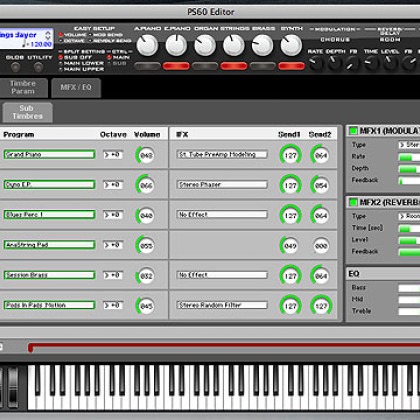Viewport: 420px width, 420px height.
Task: Open the St. Tube PreAmp Modeling IFX dropdown
Action: pyautogui.click(x=222, y=155)
